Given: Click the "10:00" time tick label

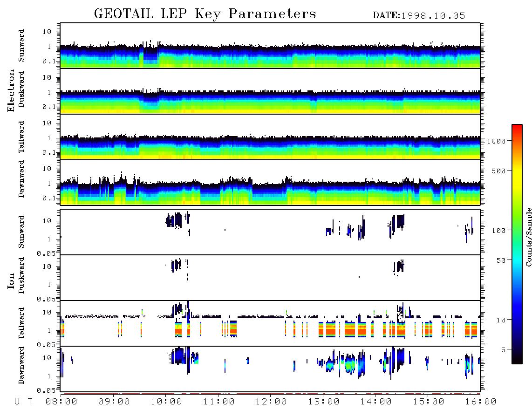Looking at the screenshot, I should coord(167,402).
